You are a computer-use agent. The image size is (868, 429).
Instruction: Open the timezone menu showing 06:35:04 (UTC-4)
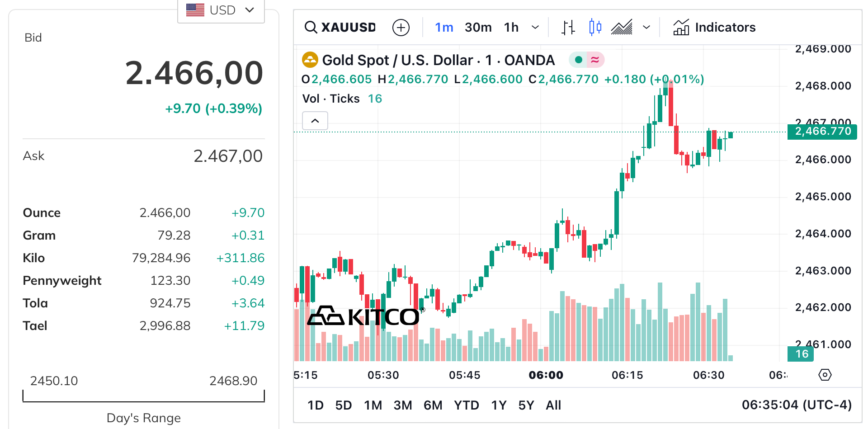click(797, 405)
